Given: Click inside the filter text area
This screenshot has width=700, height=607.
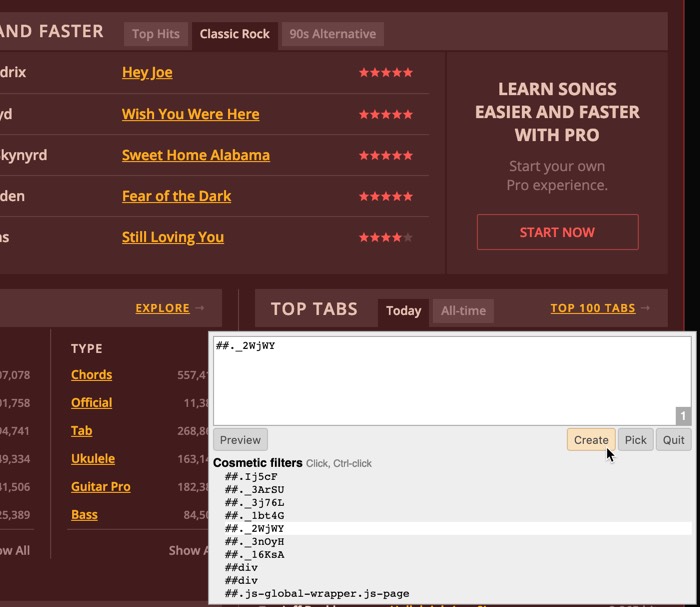Looking at the screenshot, I should (452, 381).
